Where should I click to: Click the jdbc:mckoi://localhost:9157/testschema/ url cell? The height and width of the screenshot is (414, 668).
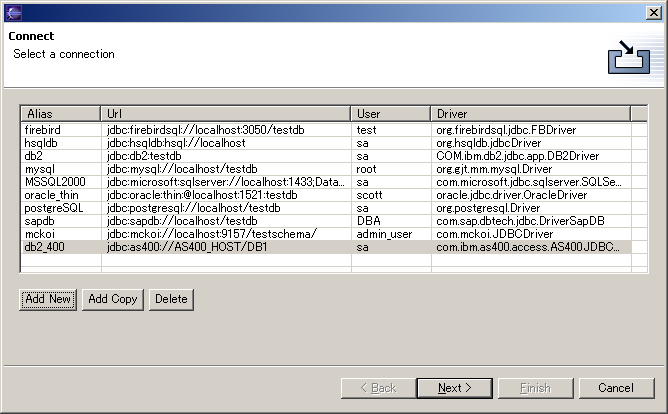point(212,234)
